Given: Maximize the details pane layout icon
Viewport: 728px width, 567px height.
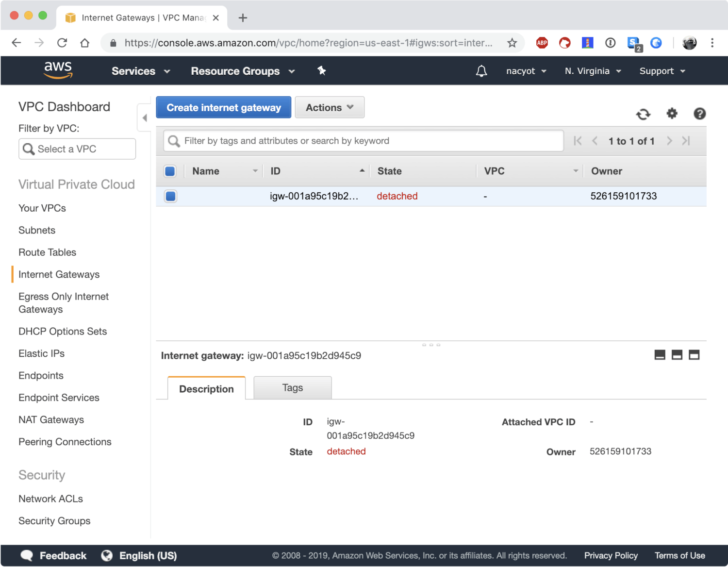Looking at the screenshot, I should (694, 355).
